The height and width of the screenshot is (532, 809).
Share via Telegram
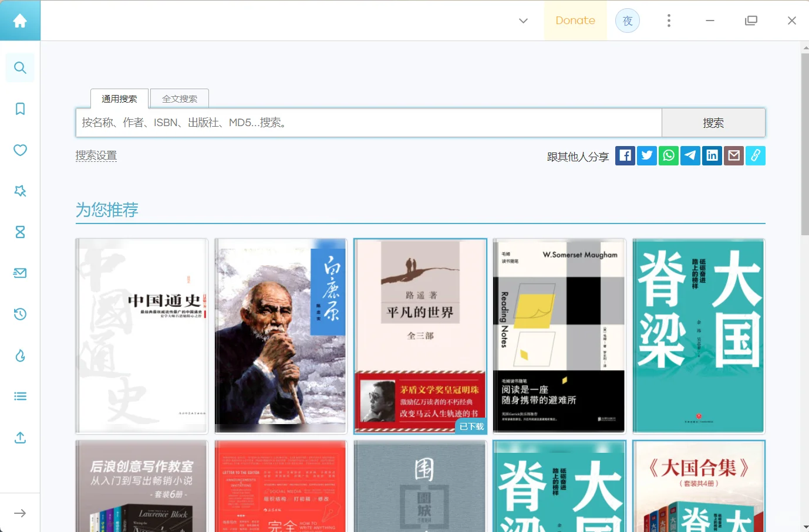tap(690, 155)
